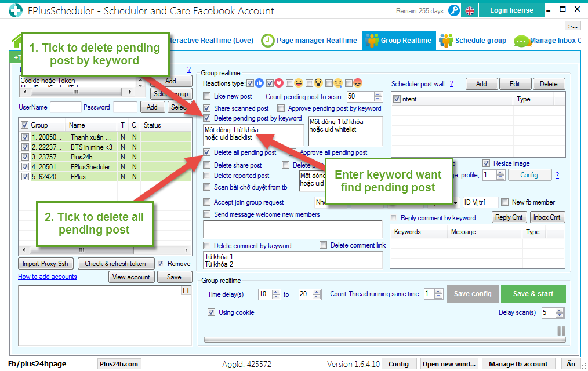Select the Angry reaction emoji icon
The width and height of the screenshot is (588, 371).
358,83
